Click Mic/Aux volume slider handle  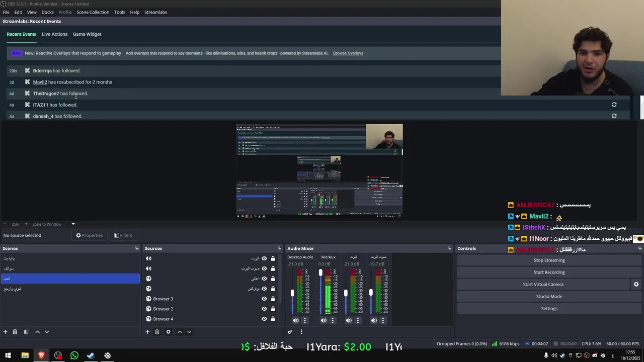[x=320, y=273]
